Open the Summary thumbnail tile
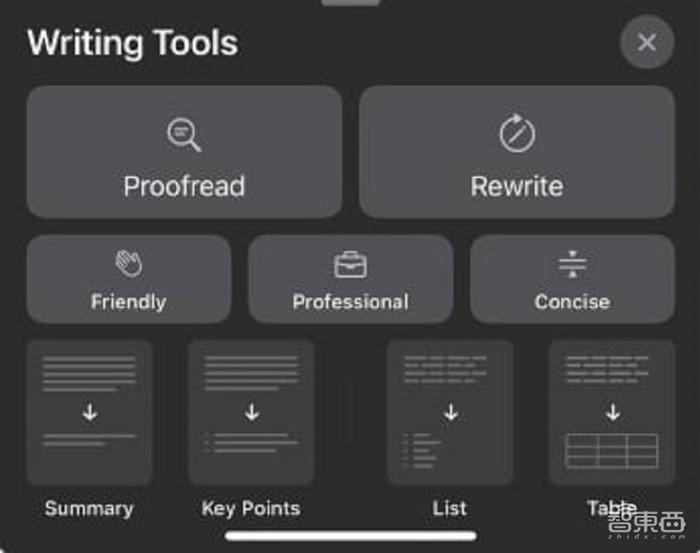 coord(90,412)
